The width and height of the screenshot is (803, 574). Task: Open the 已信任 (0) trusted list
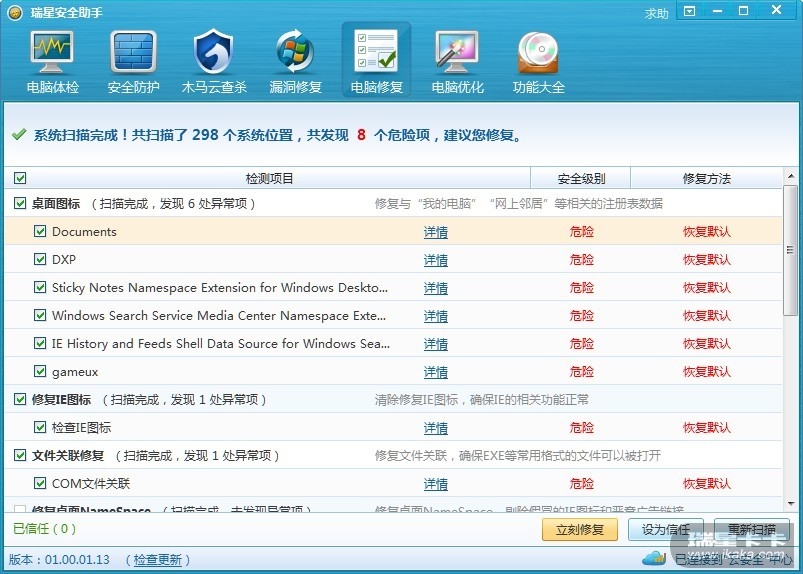point(44,528)
